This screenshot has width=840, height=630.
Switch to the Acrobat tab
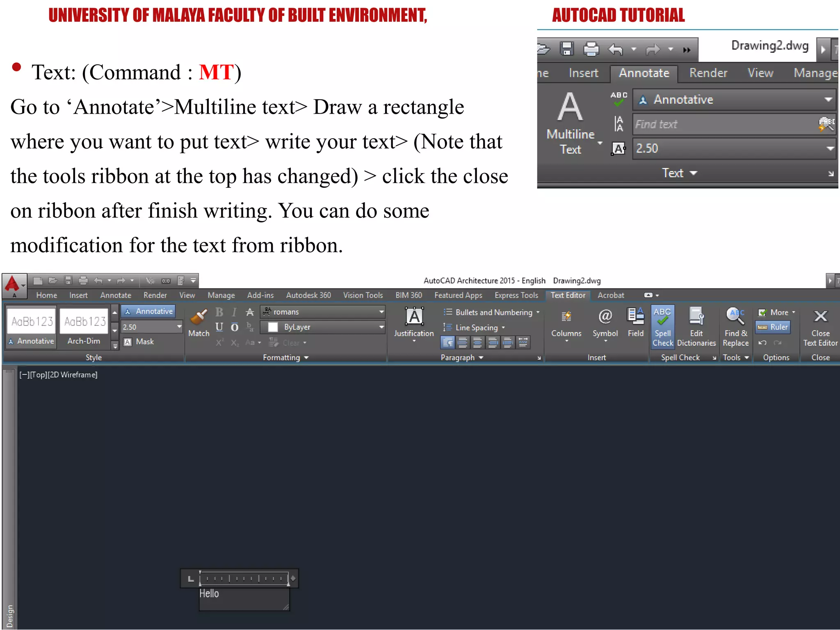coord(611,295)
